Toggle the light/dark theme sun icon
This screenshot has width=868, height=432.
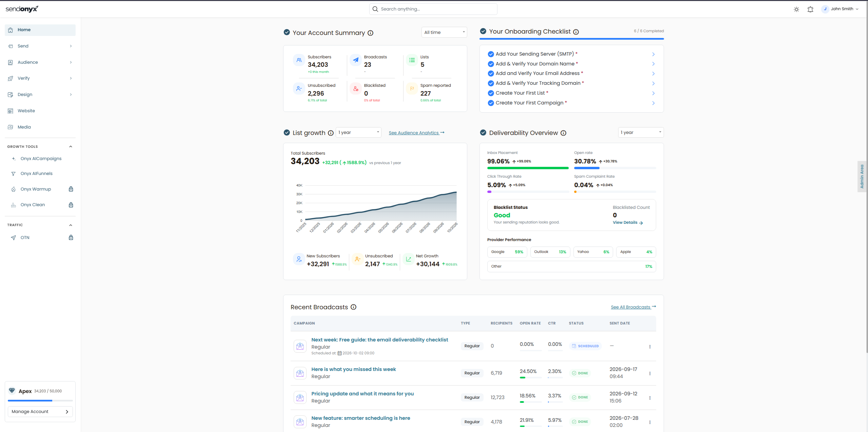(796, 9)
